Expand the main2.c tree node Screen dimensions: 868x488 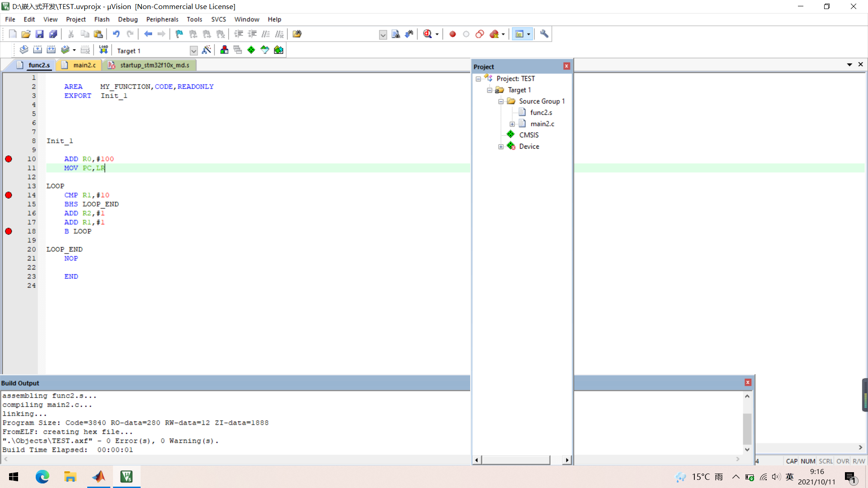[x=512, y=124]
